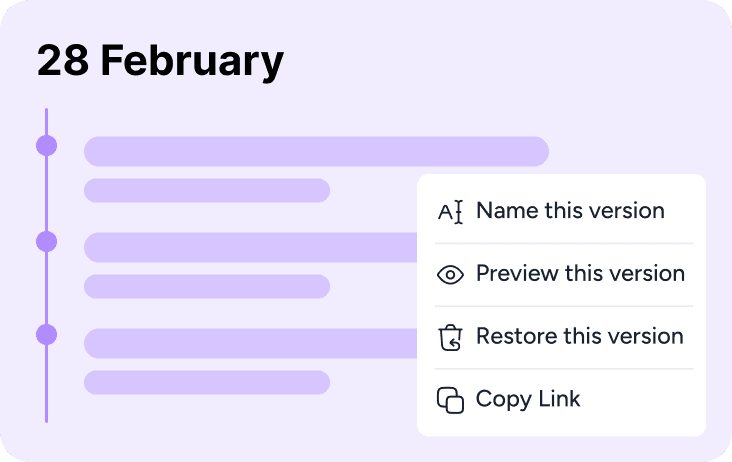Click the vertical timeline line top end
Image resolution: width=732 pixels, height=462 pixels.
[x=47, y=111]
